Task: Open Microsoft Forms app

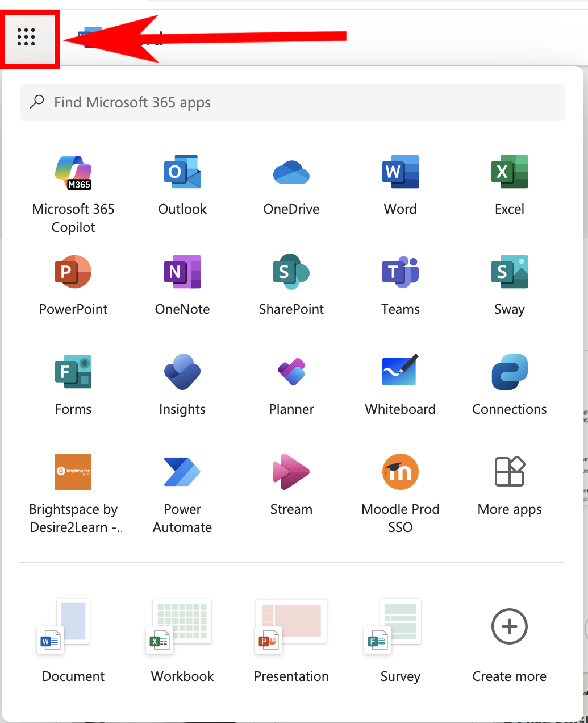Action: (x=73, y=385)
